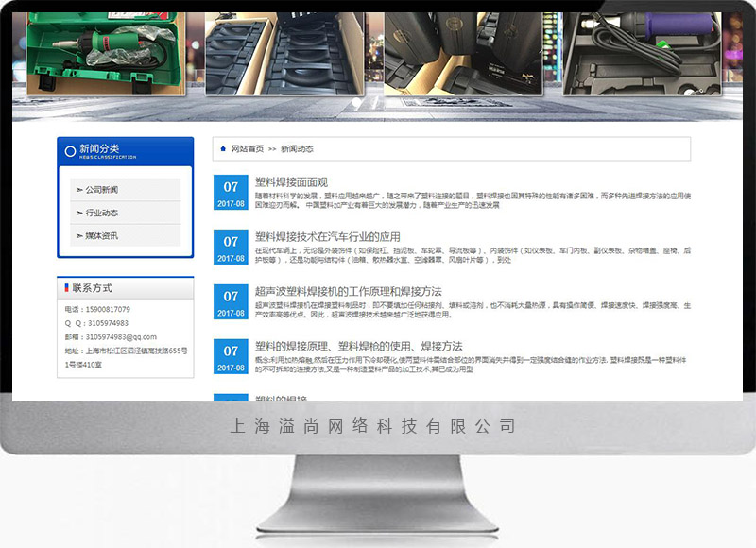Click the phone number 15900817079
Viewport: 756px width, 548px height.
(x=108, y=309)
